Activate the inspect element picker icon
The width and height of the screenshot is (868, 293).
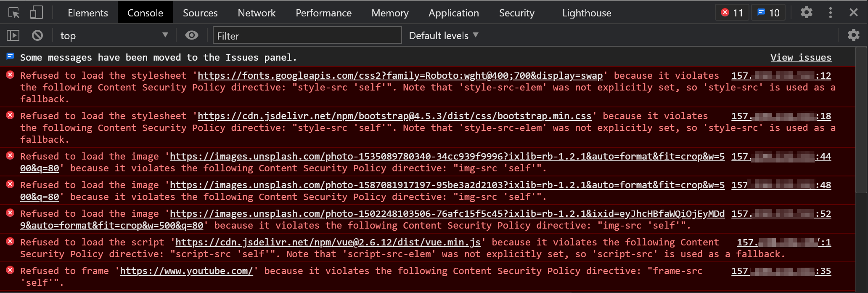coord(14,13)
